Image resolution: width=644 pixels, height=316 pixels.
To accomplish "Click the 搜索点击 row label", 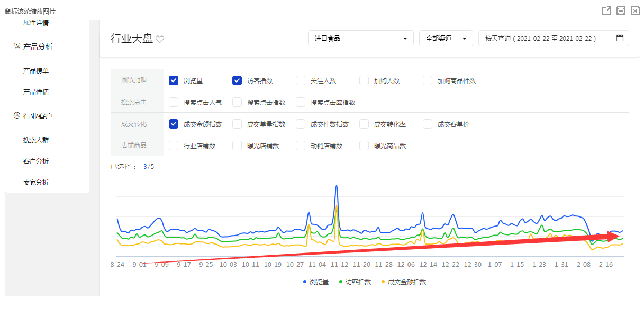I will tap(134, 102).
